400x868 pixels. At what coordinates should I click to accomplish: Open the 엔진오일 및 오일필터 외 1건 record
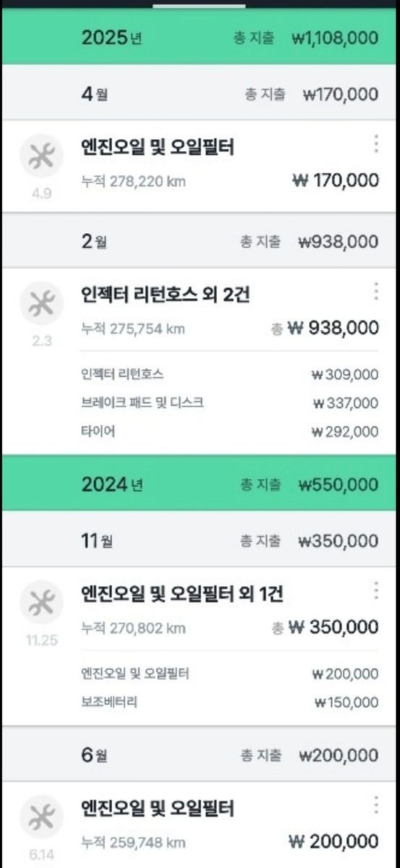(x=200, y=610)
